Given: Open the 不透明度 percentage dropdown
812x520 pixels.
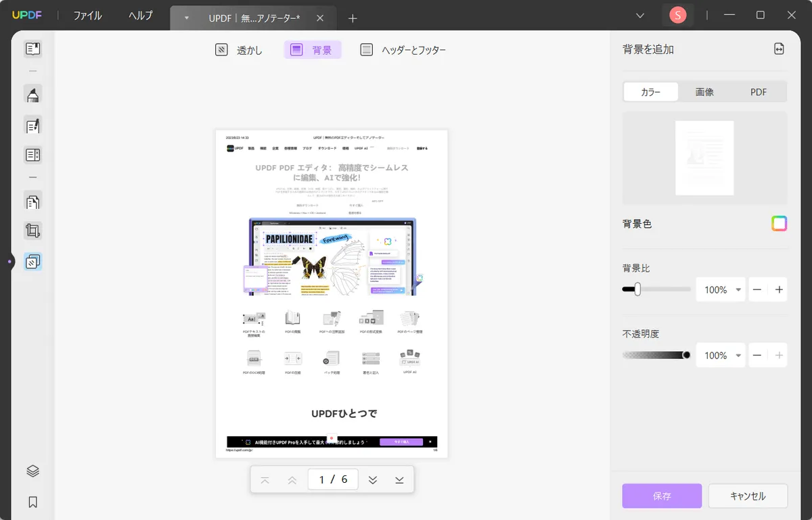Looking at the screenshot, I should point(738,355).
